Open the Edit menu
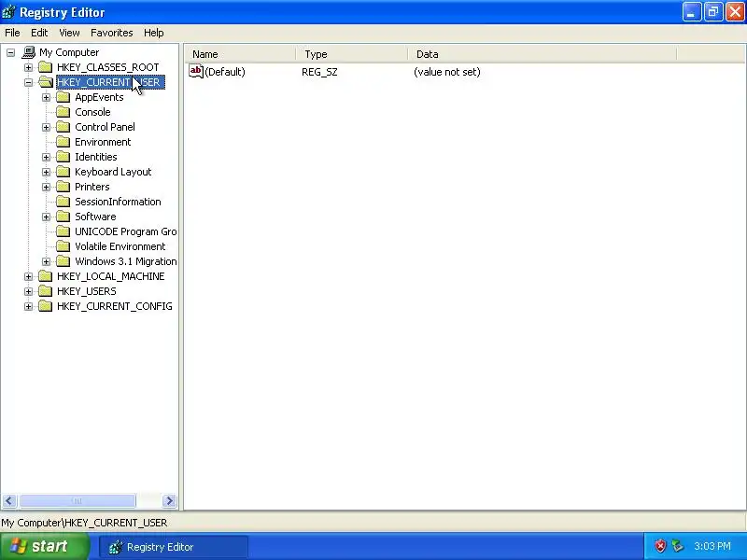747x560 pixels. click(x=39, y=33)
